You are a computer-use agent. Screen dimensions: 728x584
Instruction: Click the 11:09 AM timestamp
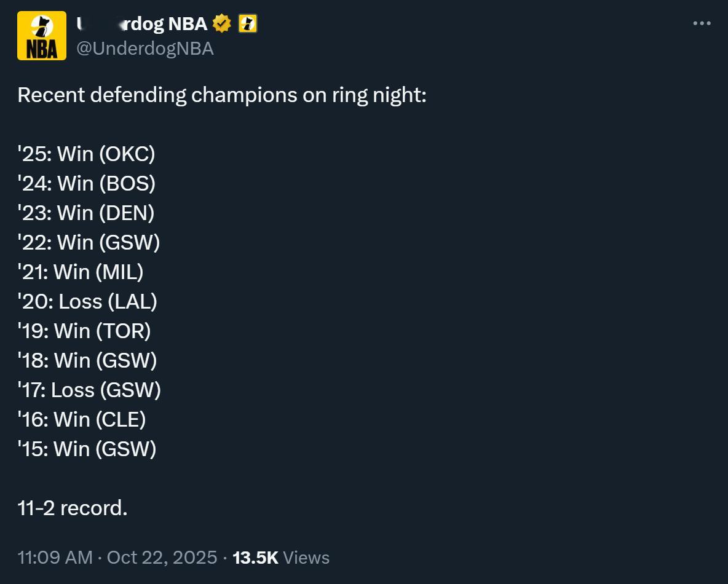55,558
